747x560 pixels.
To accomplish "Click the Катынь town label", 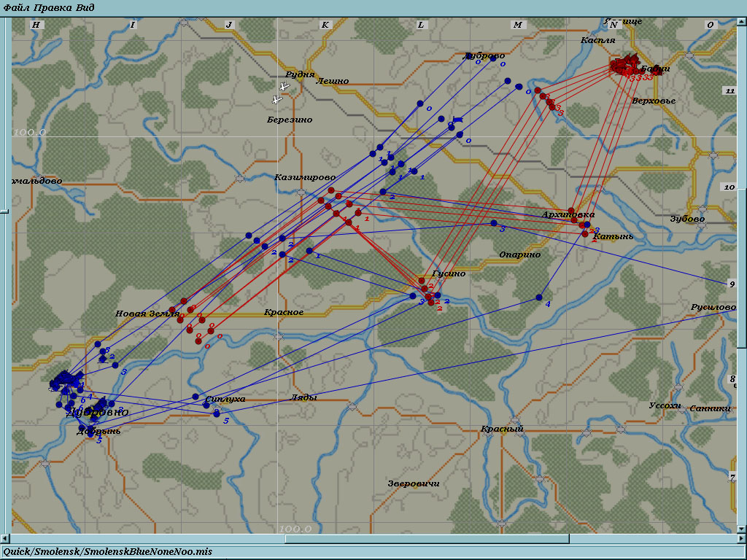I will click(x=613, y=236).
